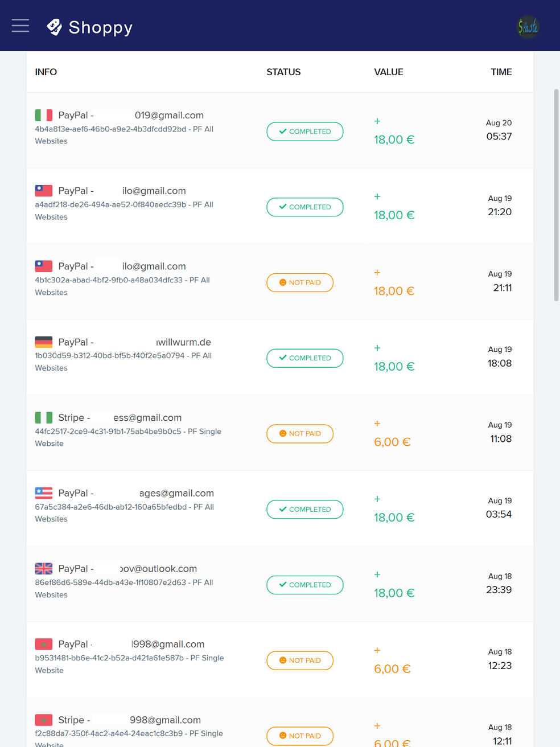The height and width of the screenshot is (747, 560).
Task: Open the Stripe order from ess@gmail.com
Action: [280, 433]
